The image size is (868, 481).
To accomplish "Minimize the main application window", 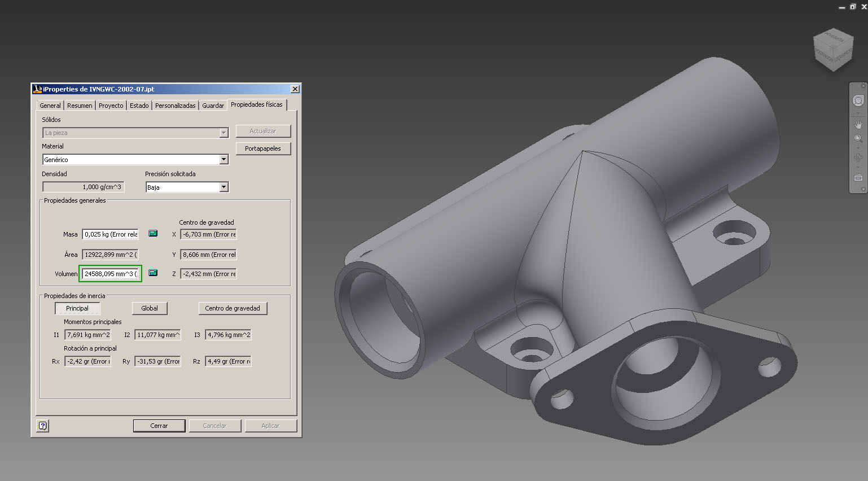I will pos(842,7).
